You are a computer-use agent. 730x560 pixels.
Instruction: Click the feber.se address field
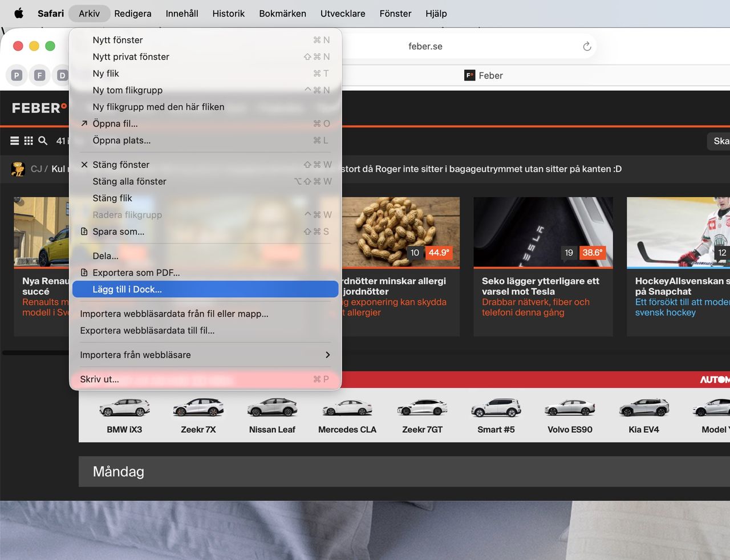[425, 46]
